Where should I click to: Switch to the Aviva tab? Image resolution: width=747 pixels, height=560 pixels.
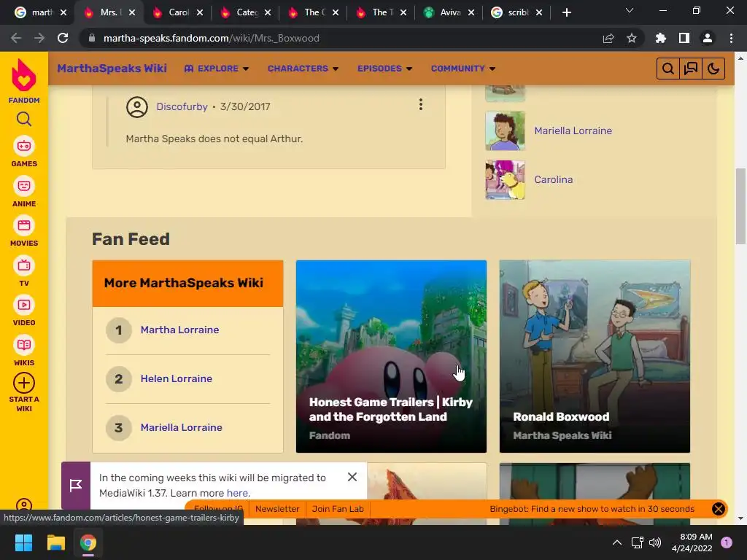coord(449,12)
